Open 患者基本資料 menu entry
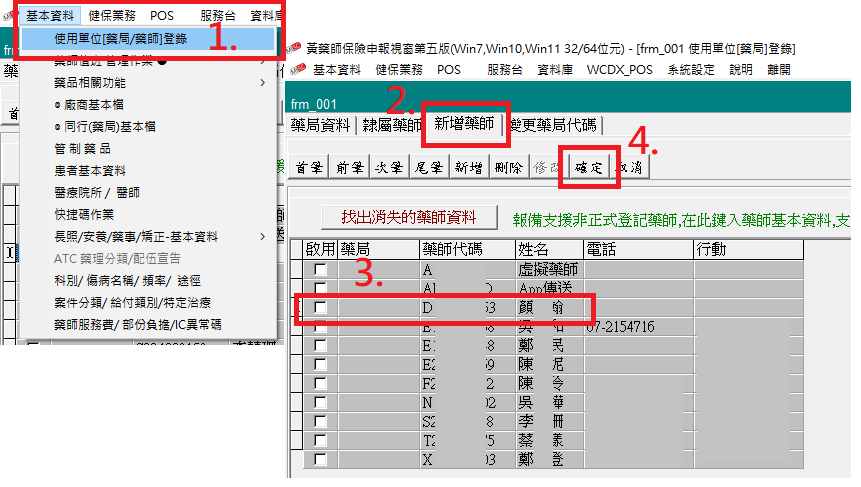861x487 pixels. 90,171
